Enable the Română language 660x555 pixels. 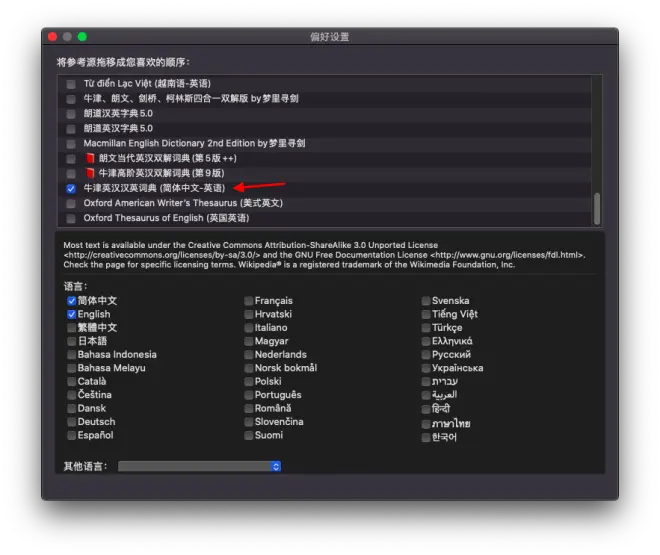click(x=249, y=409)
